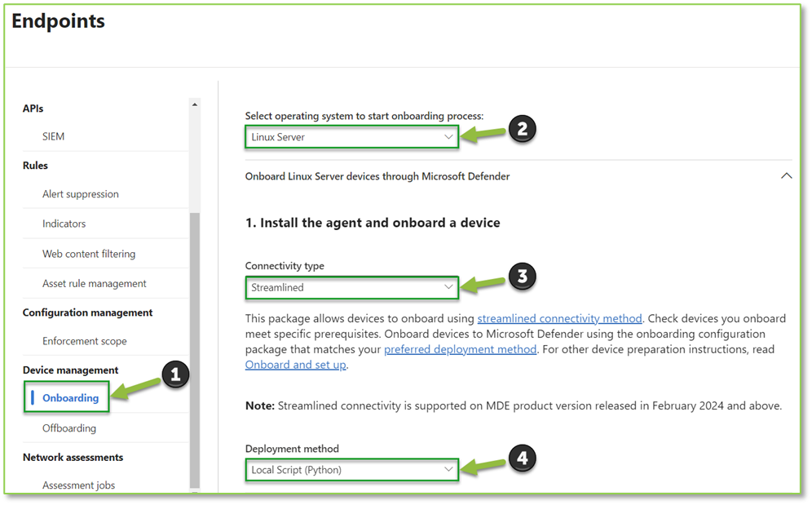Click the numbered callout 2 marker
812x505 pixels.
tap(522, 129)
